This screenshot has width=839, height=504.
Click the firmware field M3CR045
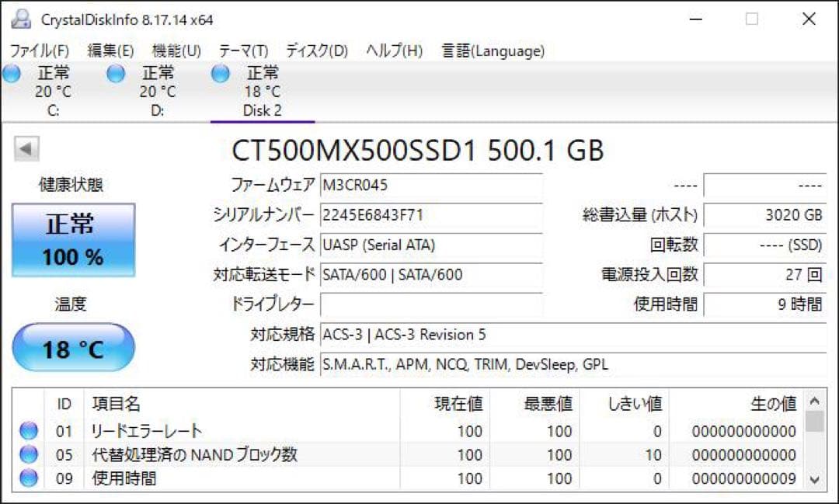(431, 185)
